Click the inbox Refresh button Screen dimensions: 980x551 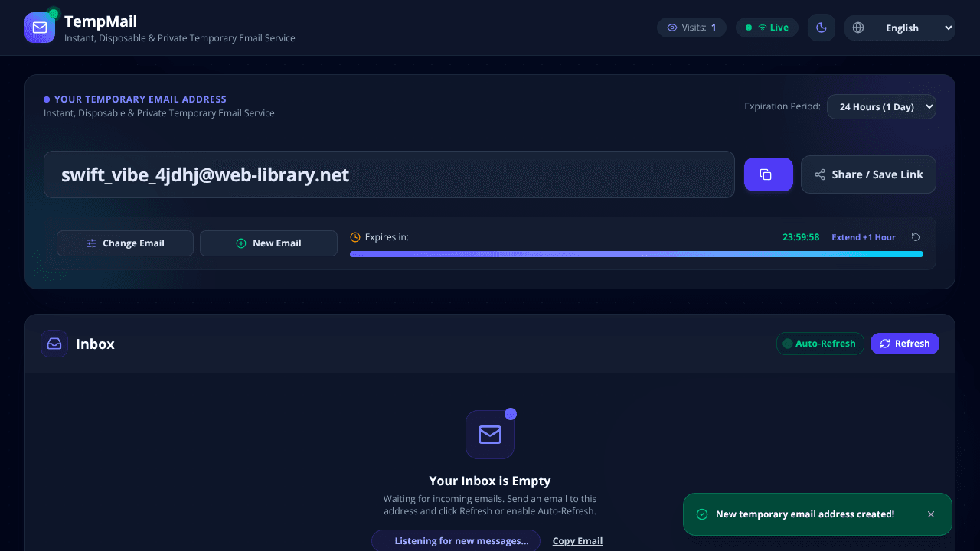[905, 344]
